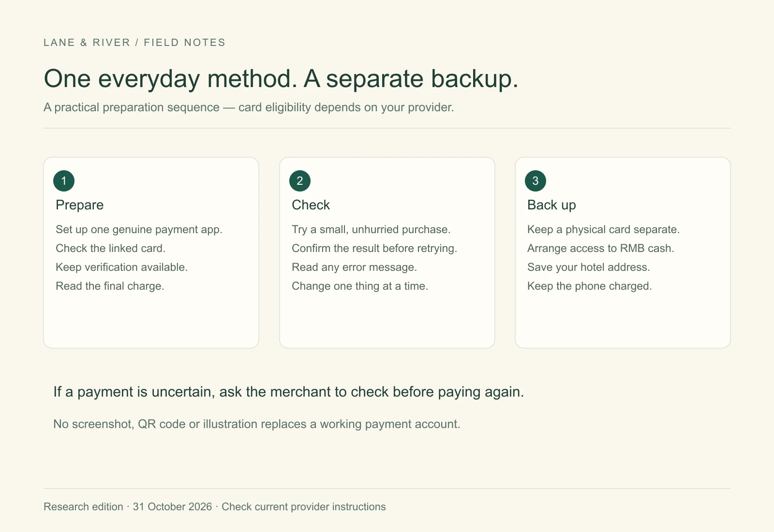Click "Read any error message."
Viewport: 774px width, 532px height.
(355, 267)
